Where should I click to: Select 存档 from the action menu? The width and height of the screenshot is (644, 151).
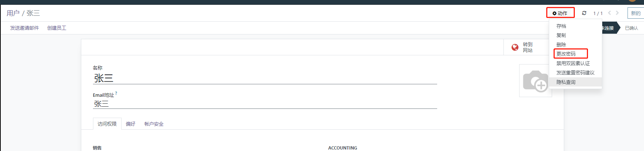[561, 26]
